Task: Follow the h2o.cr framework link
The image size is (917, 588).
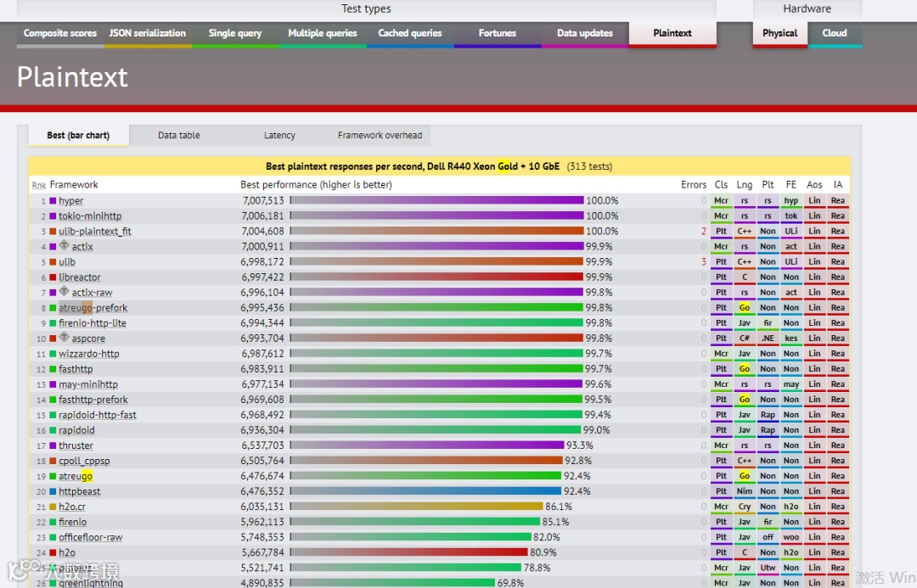Action: point(72,507)
